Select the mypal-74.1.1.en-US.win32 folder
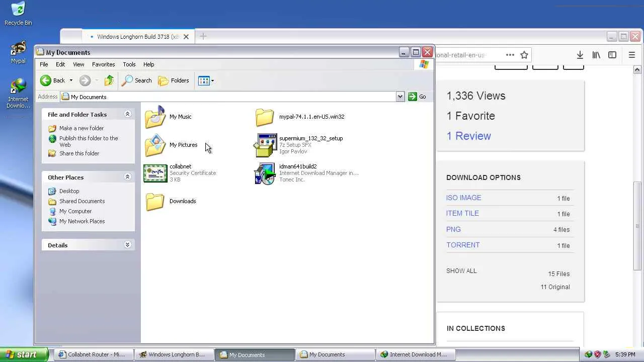The width and height of the screenshot is (644, 362). point(300,117)
